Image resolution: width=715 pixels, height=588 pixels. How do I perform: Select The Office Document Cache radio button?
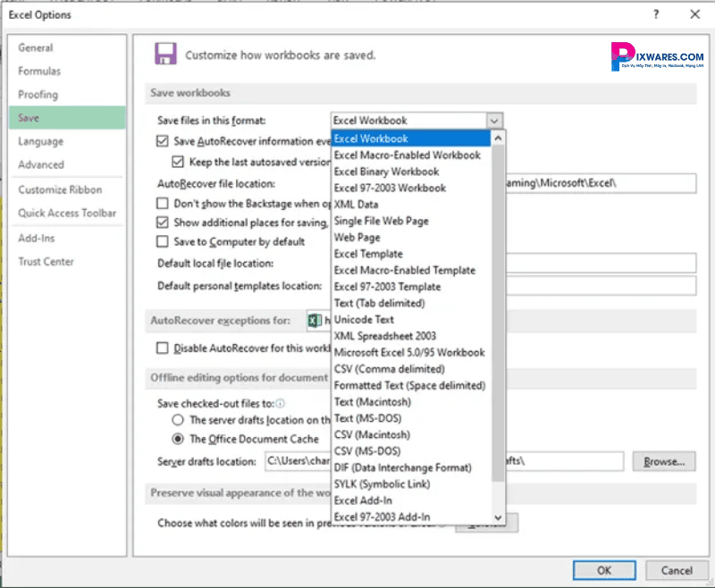[x=177, y=439]
